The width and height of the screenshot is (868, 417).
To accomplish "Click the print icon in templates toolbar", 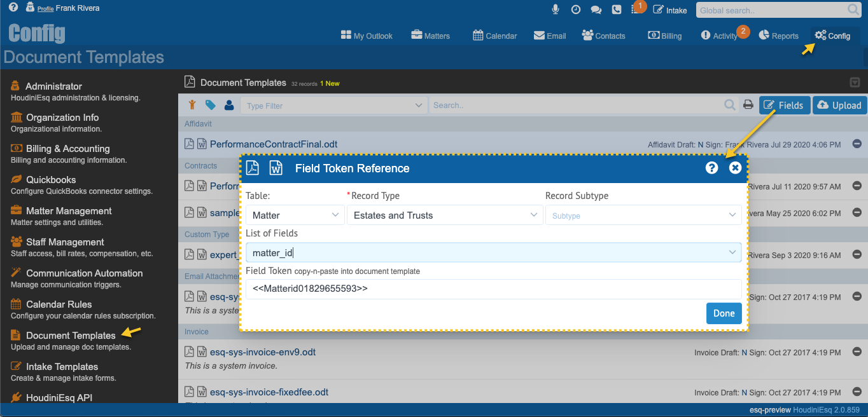I will [748, 106].
